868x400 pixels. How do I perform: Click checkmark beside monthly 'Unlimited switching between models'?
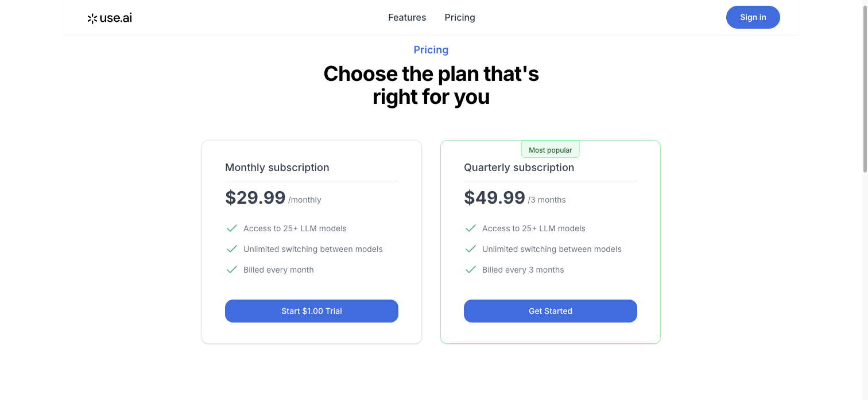pos(232,249)
